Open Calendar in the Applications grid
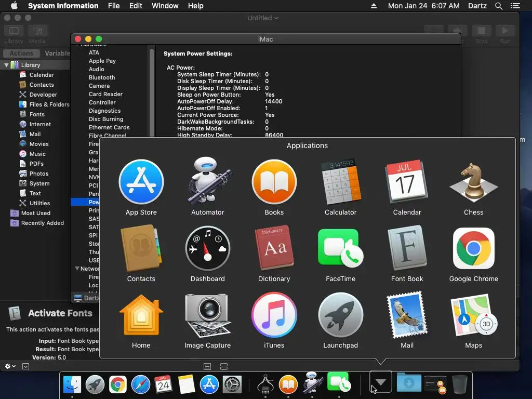532x399 pixels. (407, 181)
